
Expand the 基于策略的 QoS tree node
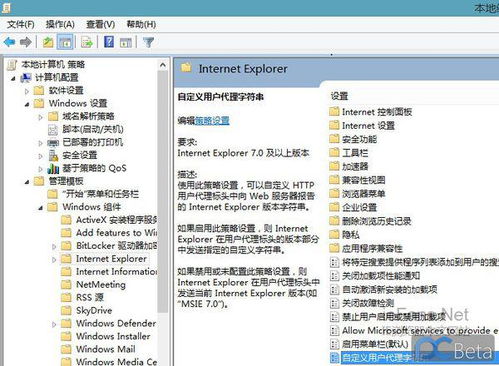(40, 169)
